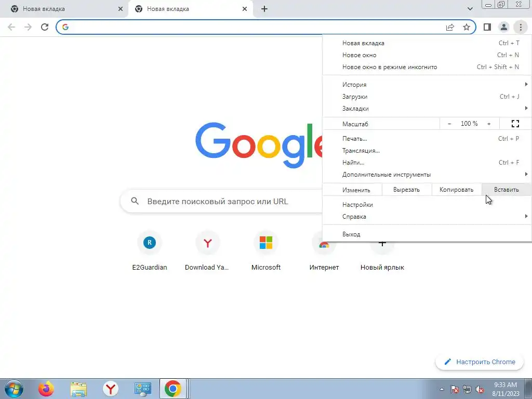This screenshot has height=399, width=532.
Task: Open the Microsoft shortcut
Action: pyautogui.click(x=265, y=250)
